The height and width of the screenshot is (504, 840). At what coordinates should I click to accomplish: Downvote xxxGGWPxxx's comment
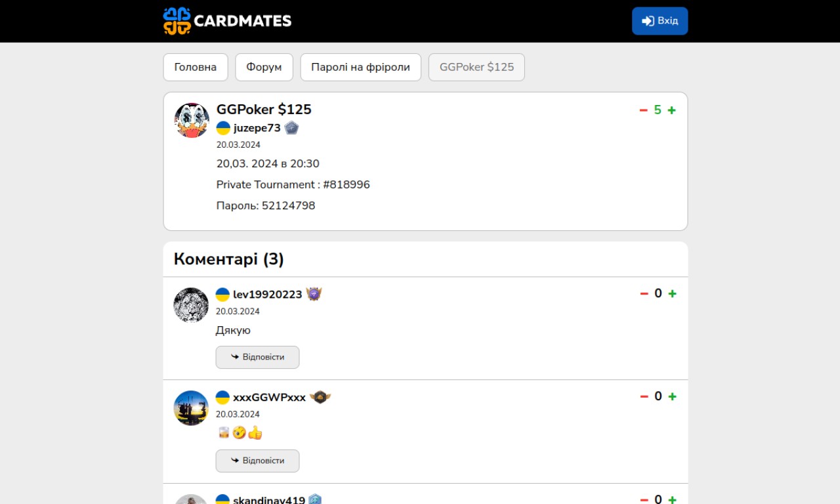[644, 397]
